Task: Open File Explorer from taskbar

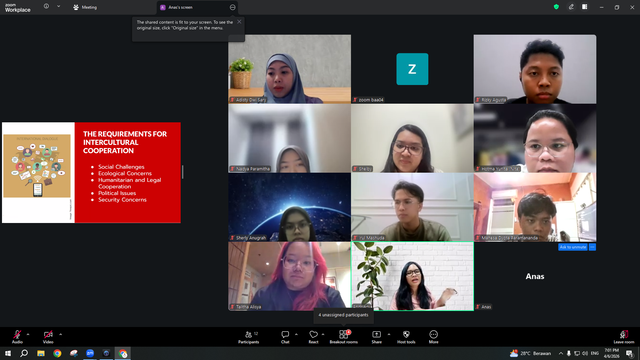Action: (x=41, y=353)
